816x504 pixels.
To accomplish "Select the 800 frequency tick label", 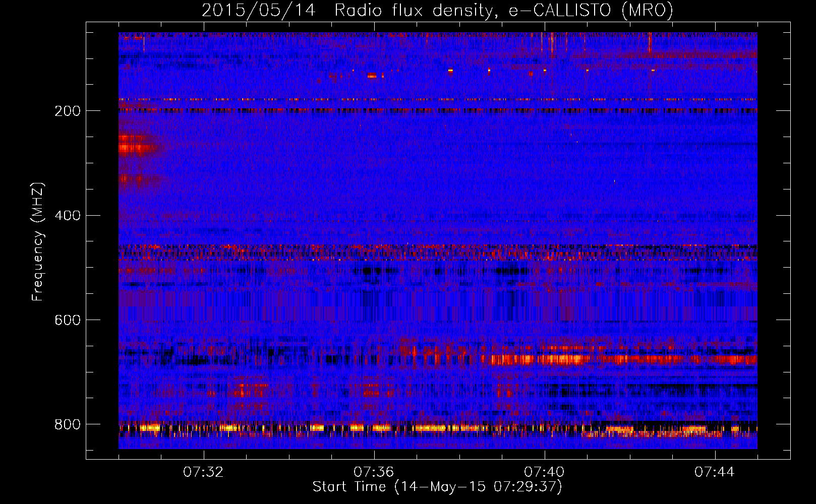I will (x=68, y=425).
